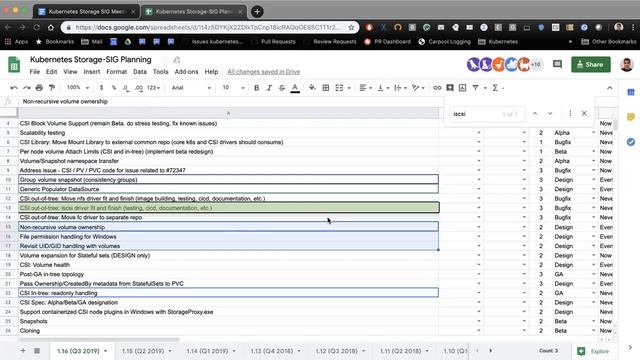
Task: Click the Explore button
Action: click(594, 351)
